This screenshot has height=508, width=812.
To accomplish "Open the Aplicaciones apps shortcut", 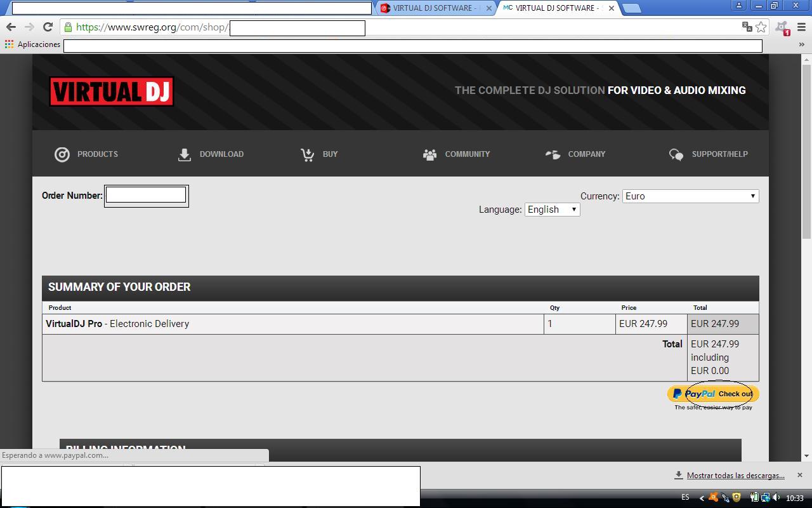I will coord(32,44).
